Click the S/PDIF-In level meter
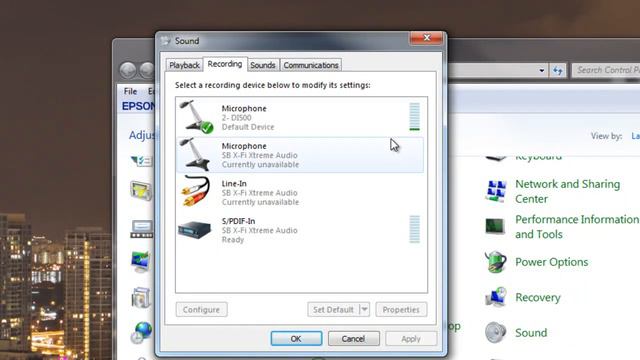This screenshot has width=640, height=360. (414, 229)
